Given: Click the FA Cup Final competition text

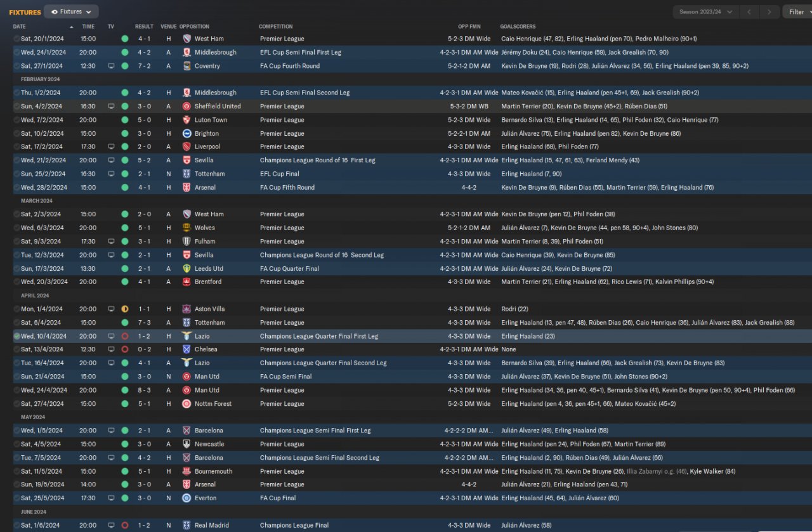Looking at the screenshot, I should coord(278,498).
